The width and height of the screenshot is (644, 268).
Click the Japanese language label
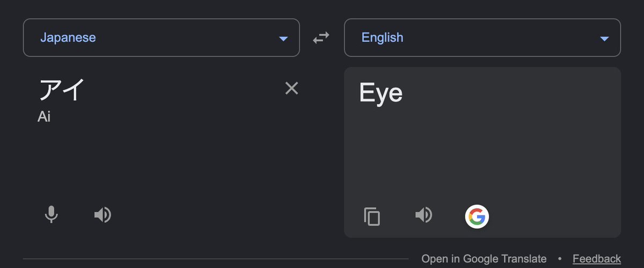pyautogui.click(x=68, y=38)
